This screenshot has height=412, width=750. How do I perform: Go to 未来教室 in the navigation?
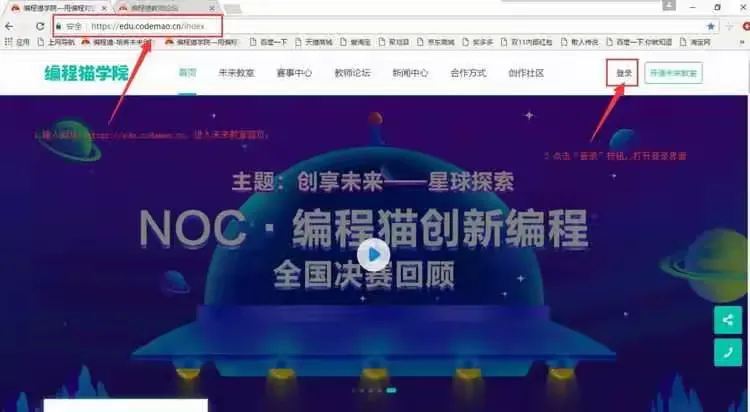pos(236,73)
